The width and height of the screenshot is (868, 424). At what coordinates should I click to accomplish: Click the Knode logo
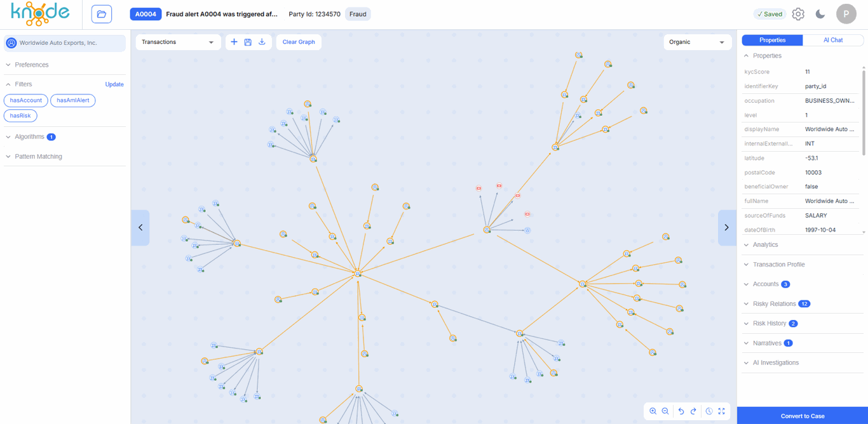(40, 14)
